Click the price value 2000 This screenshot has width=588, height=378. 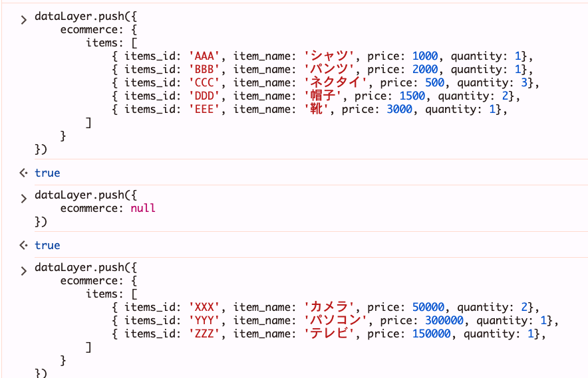click(425, 70)
